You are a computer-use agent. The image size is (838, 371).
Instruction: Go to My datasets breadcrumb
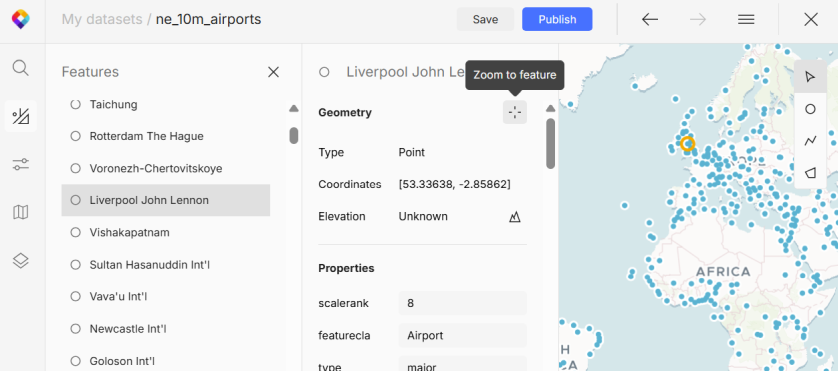(x=102, y=19)
